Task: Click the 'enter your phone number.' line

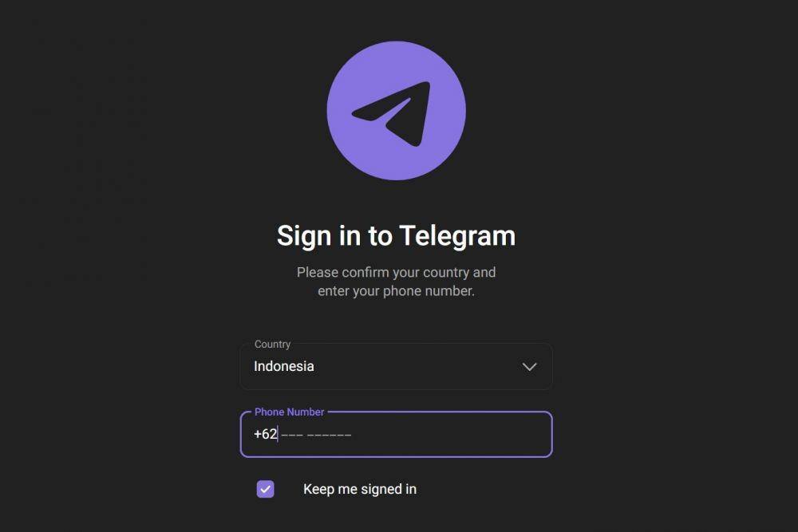Action: tap(396, 291)
